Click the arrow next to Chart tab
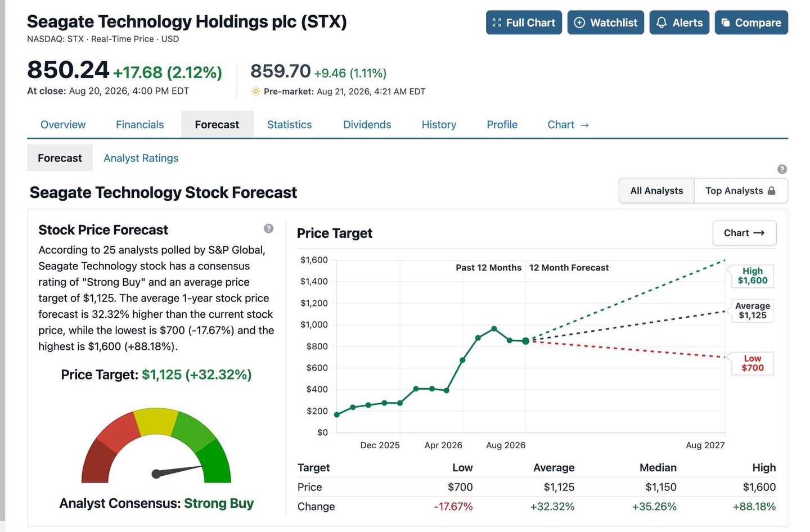Viewport: 810px width, 532px height. [x=584, y=125]
